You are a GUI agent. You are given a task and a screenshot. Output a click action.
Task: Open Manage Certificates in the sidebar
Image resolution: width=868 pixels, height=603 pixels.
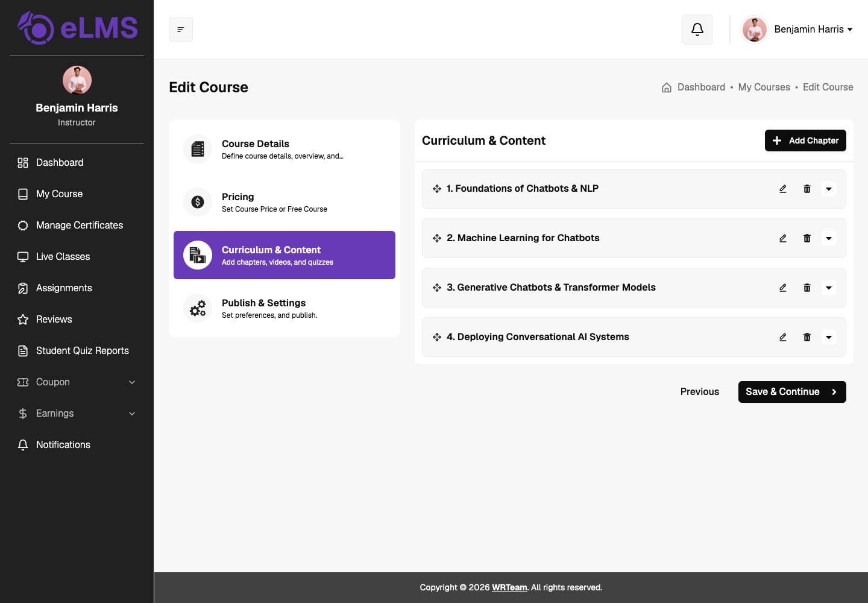[x=77, y=226]
